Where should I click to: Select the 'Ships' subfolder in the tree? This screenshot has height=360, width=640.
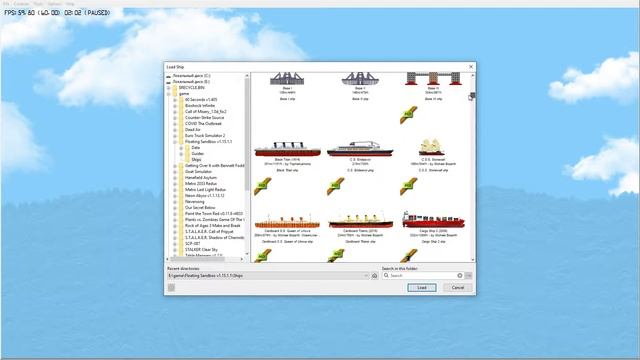196,160
